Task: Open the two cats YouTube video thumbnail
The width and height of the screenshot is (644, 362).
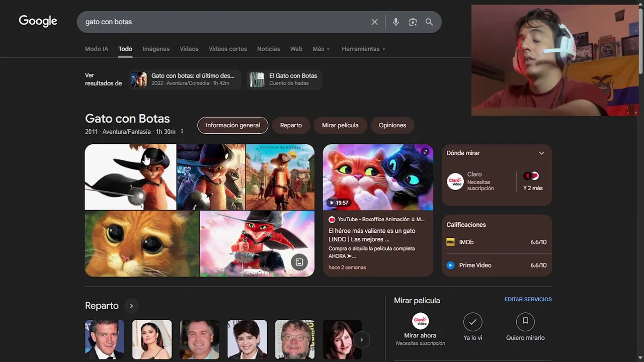Action: [378, 177]
